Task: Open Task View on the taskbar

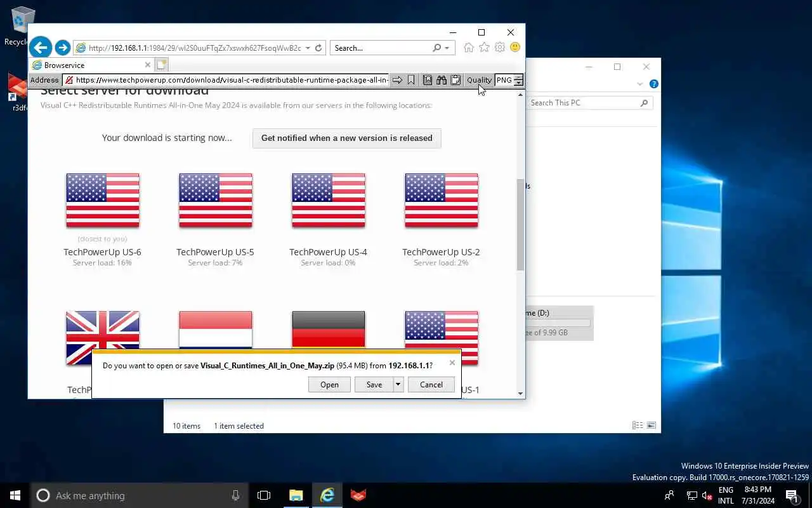Action: (x=264, y=495)
